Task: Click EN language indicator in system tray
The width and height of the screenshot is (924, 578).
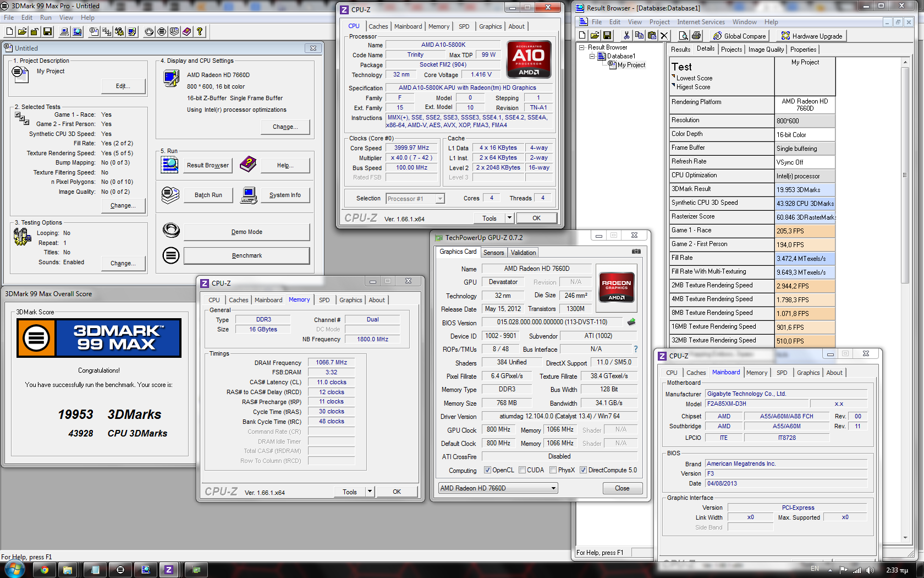Action: [815, 569]
